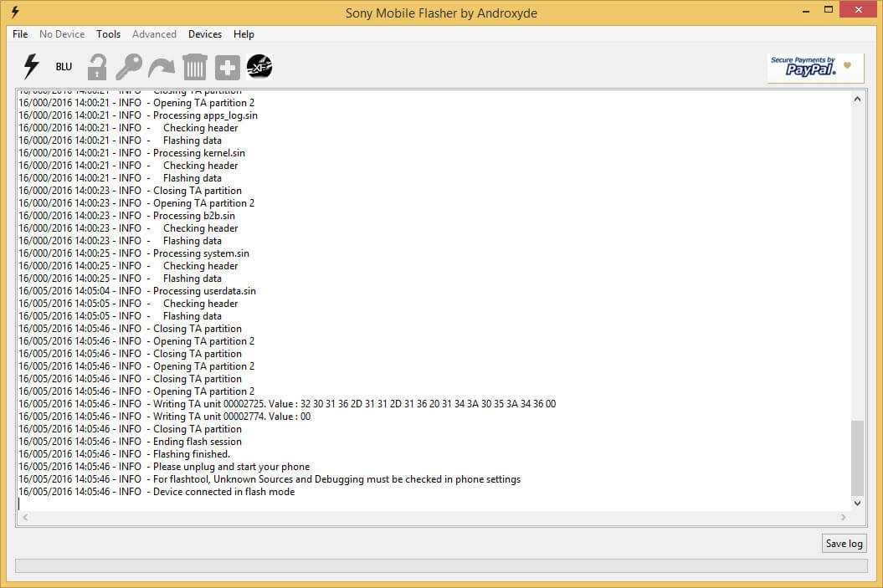This screenshot has width=883, height=588.
Task: Click the round black XF icon
Action: pyautogui.click(x=259, y=67)
